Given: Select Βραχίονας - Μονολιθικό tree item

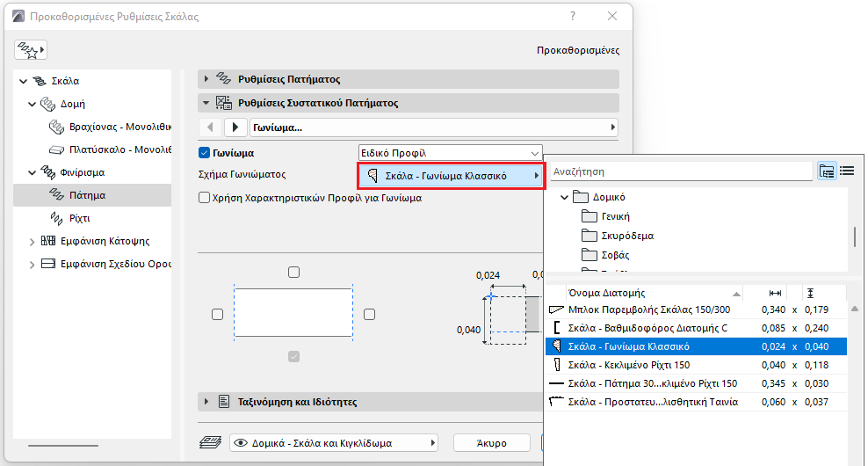Looking at the screenshot, I should [x=120, y=127].
